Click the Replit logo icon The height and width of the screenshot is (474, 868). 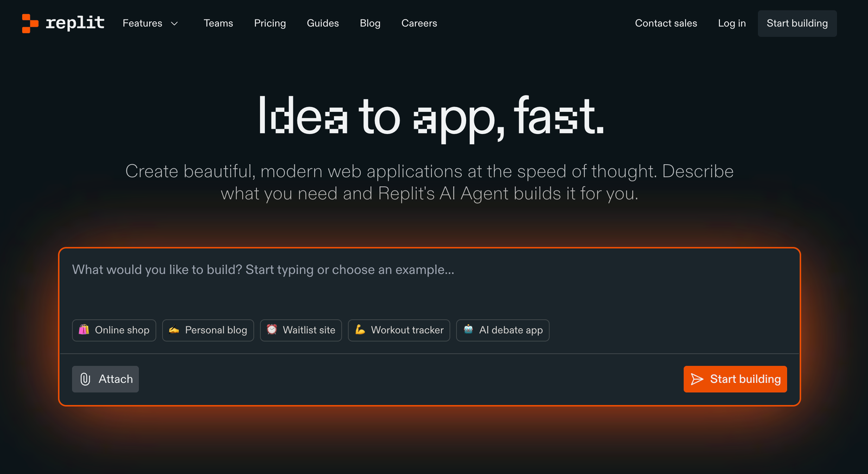point(30,23)
